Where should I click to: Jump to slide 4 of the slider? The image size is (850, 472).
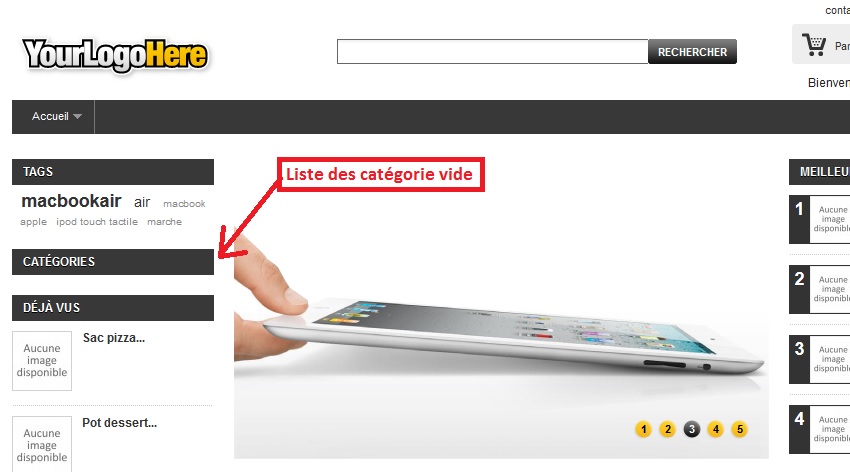[x=716, y=430]
